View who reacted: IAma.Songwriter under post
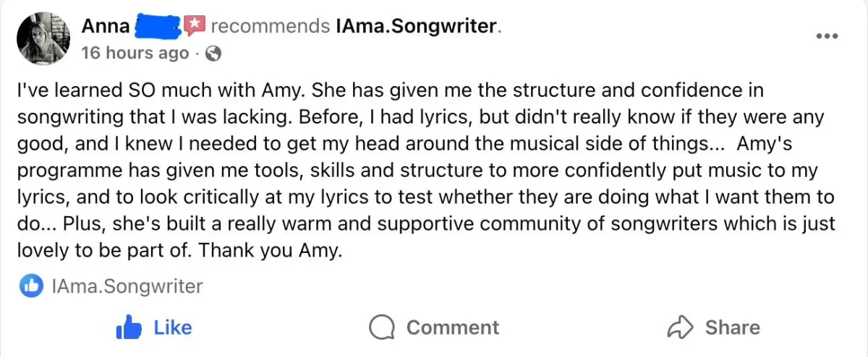 coord(128,286)
